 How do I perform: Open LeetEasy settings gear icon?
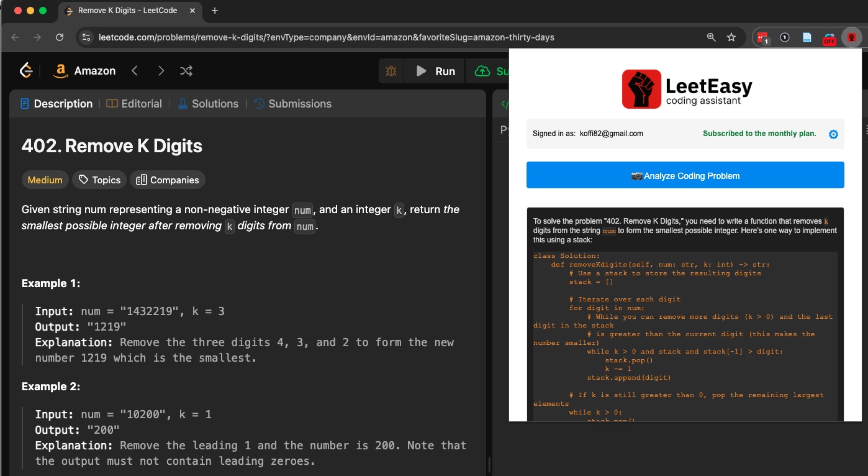[x=833, y=134]
